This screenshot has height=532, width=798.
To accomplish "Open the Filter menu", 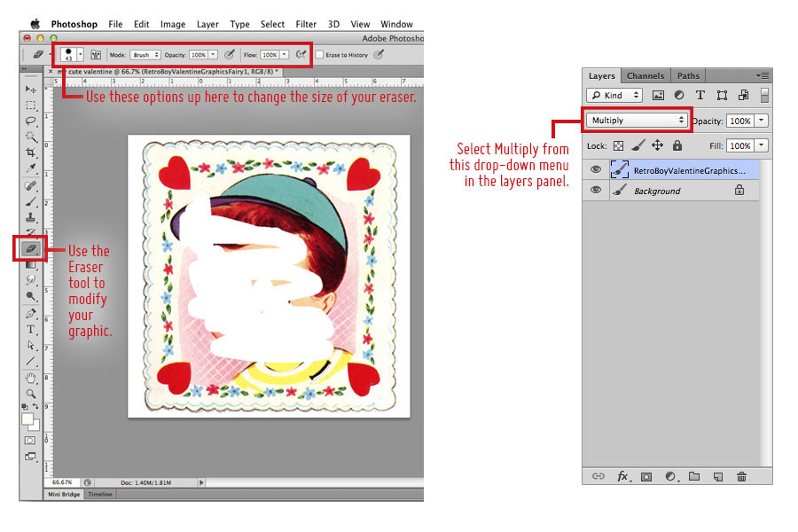I will coord(306,24).
